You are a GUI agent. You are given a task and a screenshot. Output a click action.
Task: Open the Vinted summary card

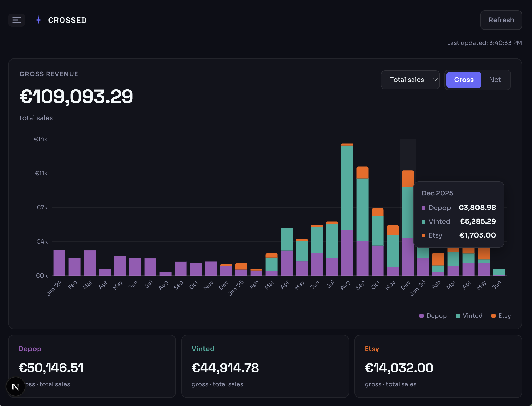point(265,366)
